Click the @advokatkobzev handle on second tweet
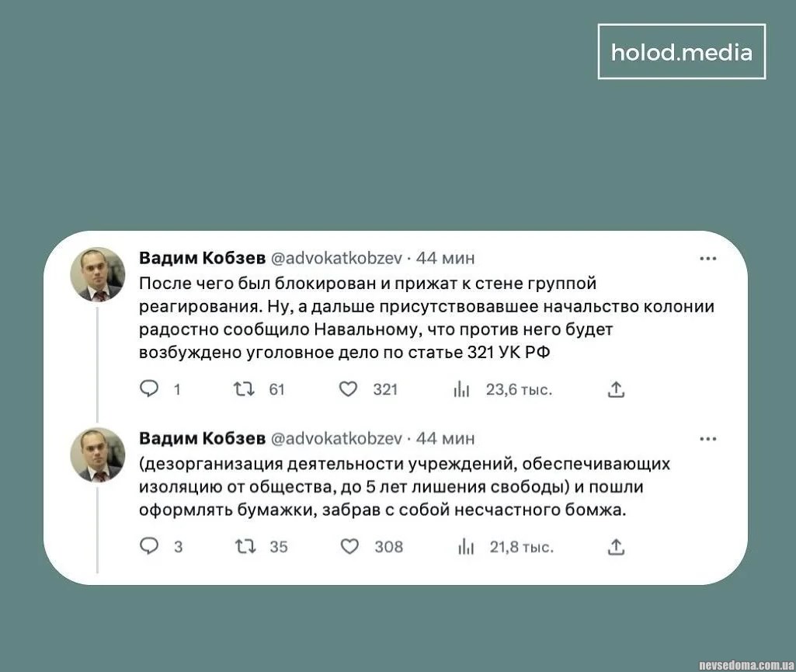 point(335,438)
